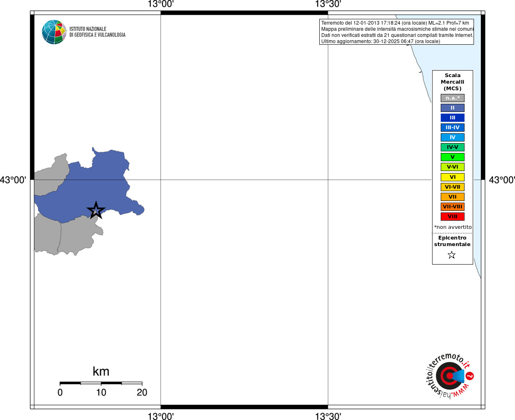The image size is (515, 420).
Task: Click the 20 mark on scale bar
Action: (x=142, y=393)
